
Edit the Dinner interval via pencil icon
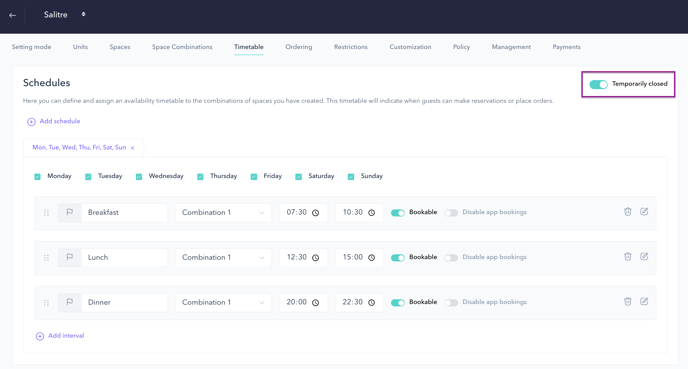(x=644, y=301)
